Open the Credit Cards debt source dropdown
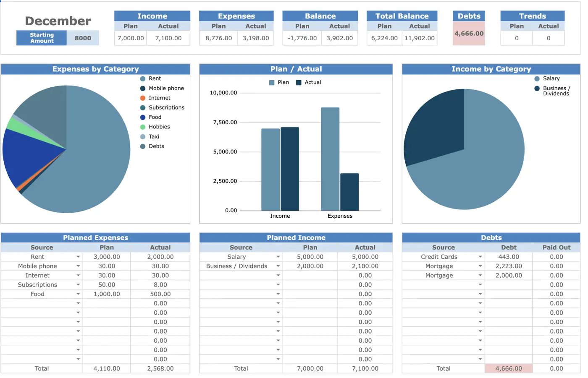Image resolution: width=588 pixels, height=378 pixels. pos(480,257)
